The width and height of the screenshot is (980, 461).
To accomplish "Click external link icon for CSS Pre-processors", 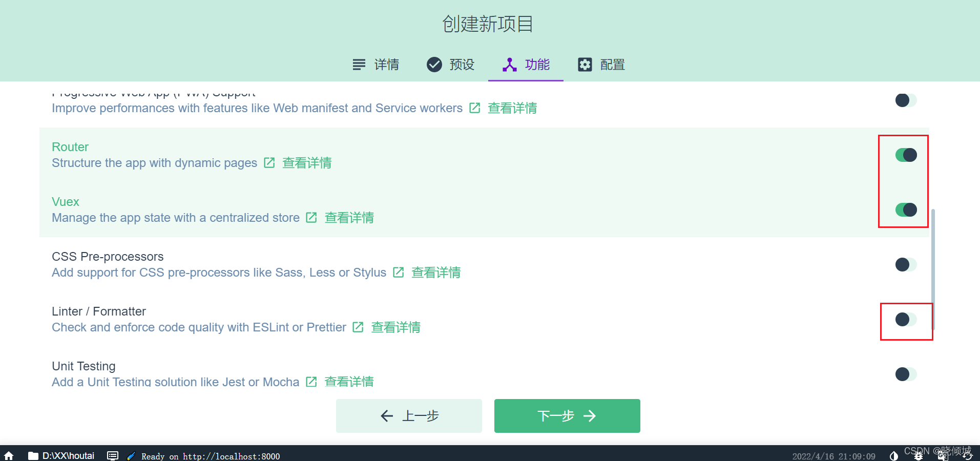I will [399, 273].
